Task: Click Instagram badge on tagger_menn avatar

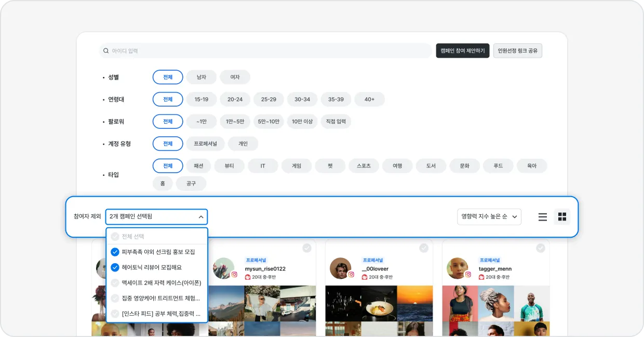Action: [x=468, y=274]
